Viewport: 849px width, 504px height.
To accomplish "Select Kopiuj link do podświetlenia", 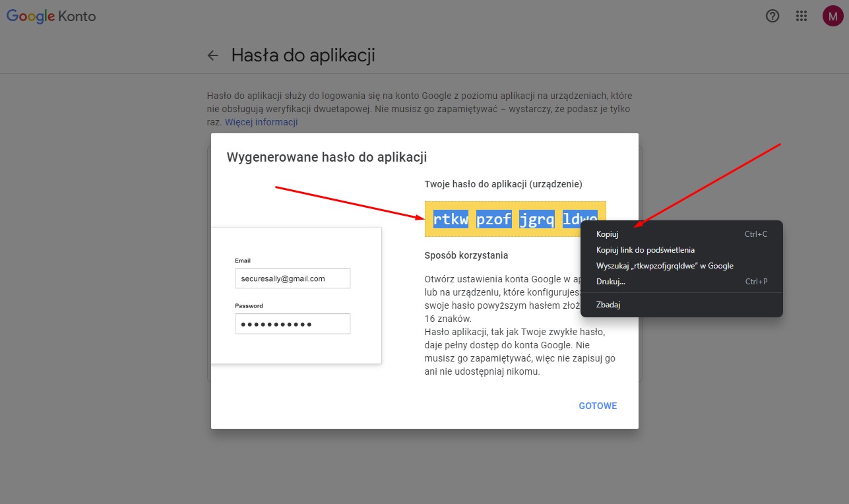I will 681,250.
